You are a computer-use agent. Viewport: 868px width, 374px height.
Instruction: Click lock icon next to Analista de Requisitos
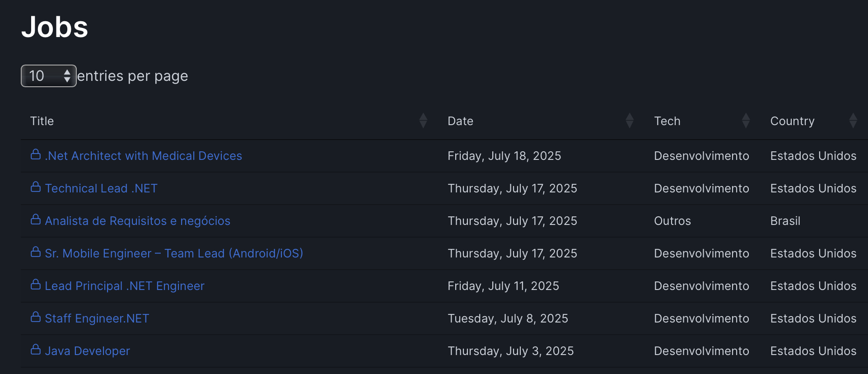pyautogui.click(x=36, y=220)
